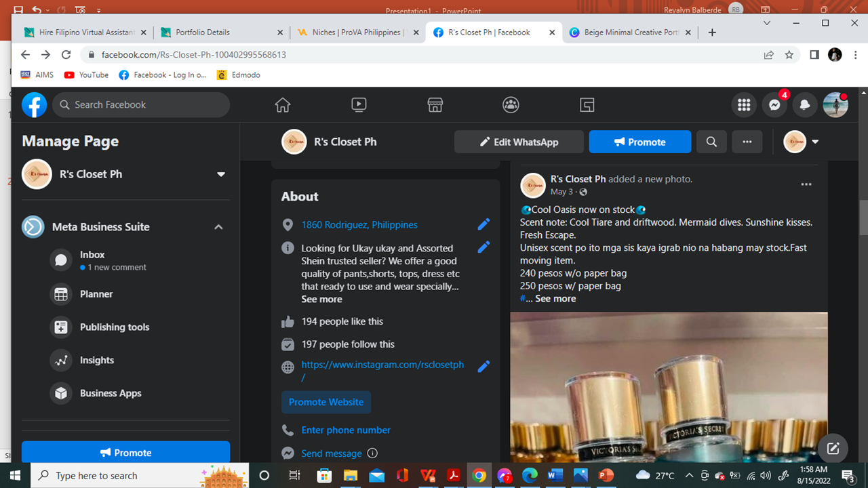Viewport: 868px width, 488px height.
Task: Switch to the Niches ProVA Philippines tab
Action: pos(359,33)
